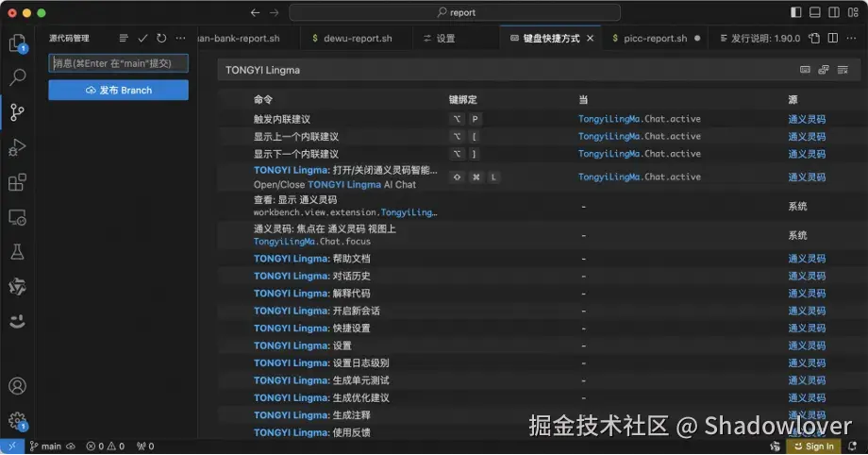Toggle the bottom panel layout icon

(815, 12)
